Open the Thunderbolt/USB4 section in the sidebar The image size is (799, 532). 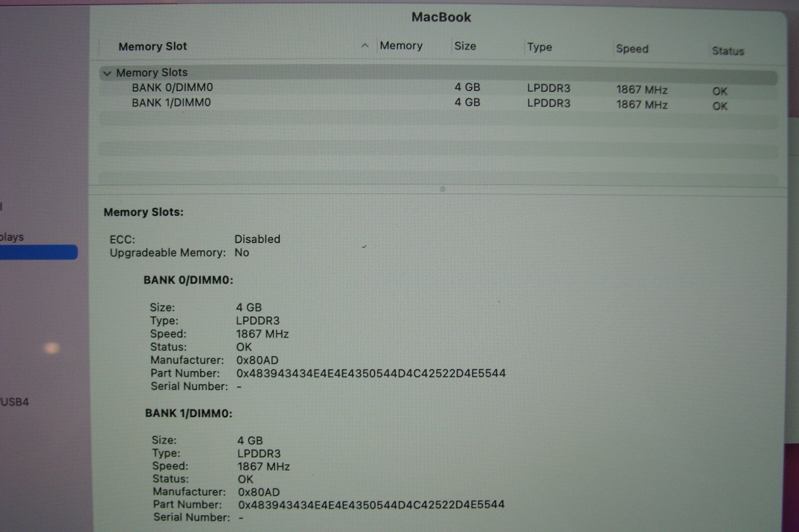[x=14, y=401]
